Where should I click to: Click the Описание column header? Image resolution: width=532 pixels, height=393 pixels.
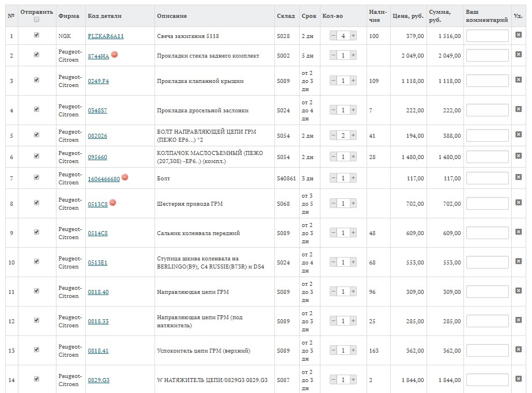tap(172, 16)
